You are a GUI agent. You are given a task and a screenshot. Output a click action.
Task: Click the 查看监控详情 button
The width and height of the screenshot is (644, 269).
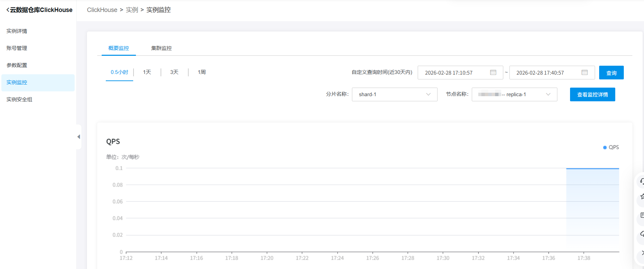point(592,94)
